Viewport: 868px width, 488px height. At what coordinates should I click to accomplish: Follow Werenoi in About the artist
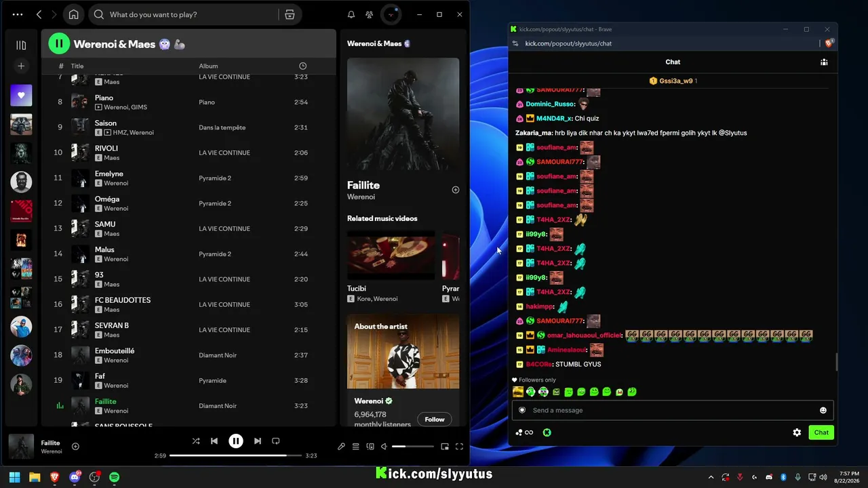pos(435,420)
